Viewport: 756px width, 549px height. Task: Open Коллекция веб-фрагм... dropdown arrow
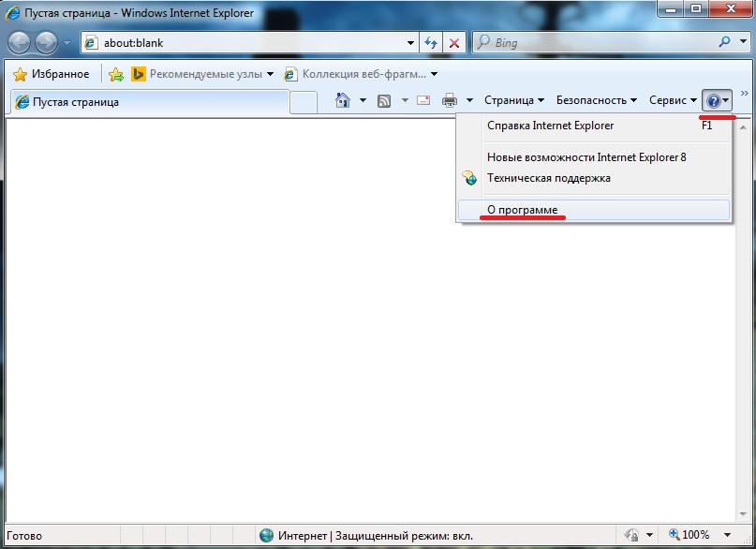[x=435, y=74]
